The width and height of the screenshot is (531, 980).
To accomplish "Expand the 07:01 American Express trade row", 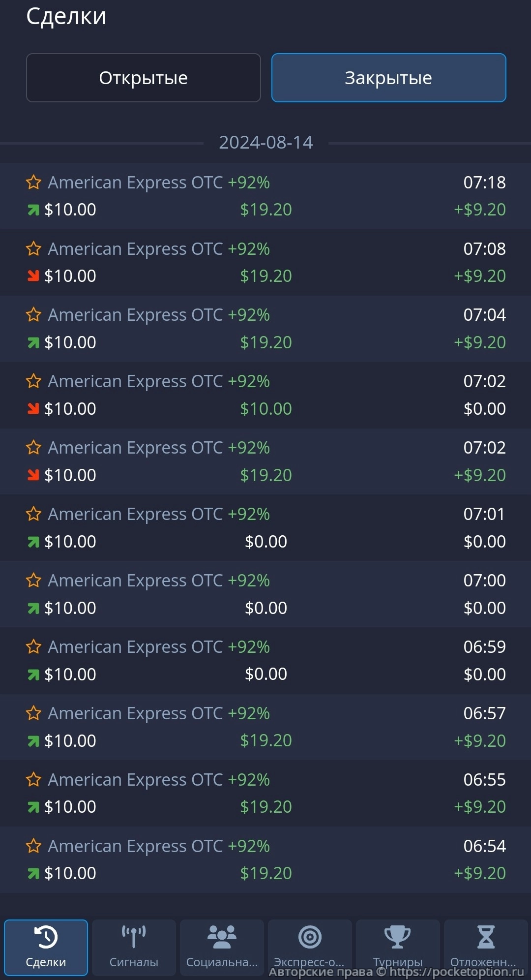I will 265,528.
